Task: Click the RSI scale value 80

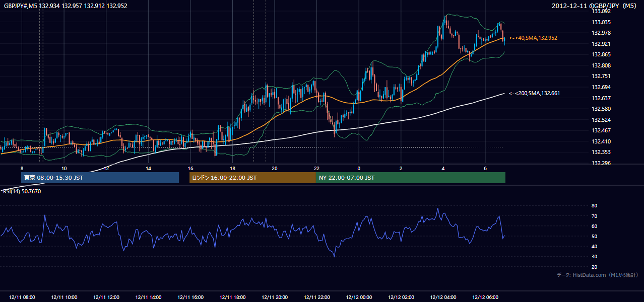Action: (x=594, y=206)
